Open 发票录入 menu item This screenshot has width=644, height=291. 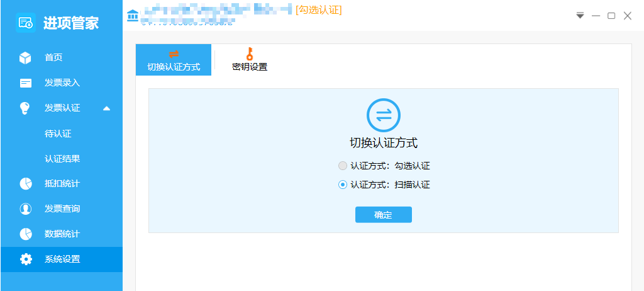[62, 83]
